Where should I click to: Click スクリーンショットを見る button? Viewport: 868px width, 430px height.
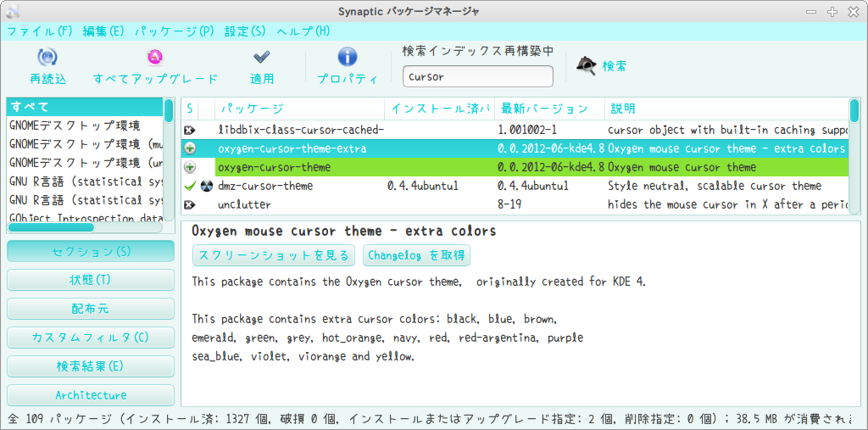tap(273, 255)
